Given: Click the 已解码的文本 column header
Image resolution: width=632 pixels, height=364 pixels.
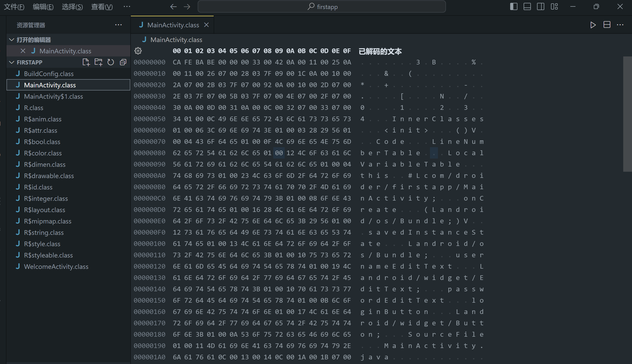Looking at the screenshot, I should pyautogui.click(x=380, y=51).
